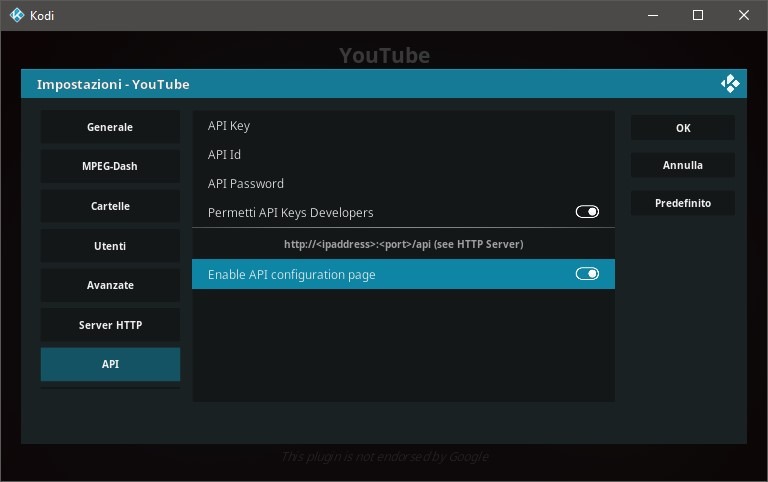Click the Impostazioni - YouTube dialog title
The height and width of the screenshot is (482, 768).
point(113,84)
